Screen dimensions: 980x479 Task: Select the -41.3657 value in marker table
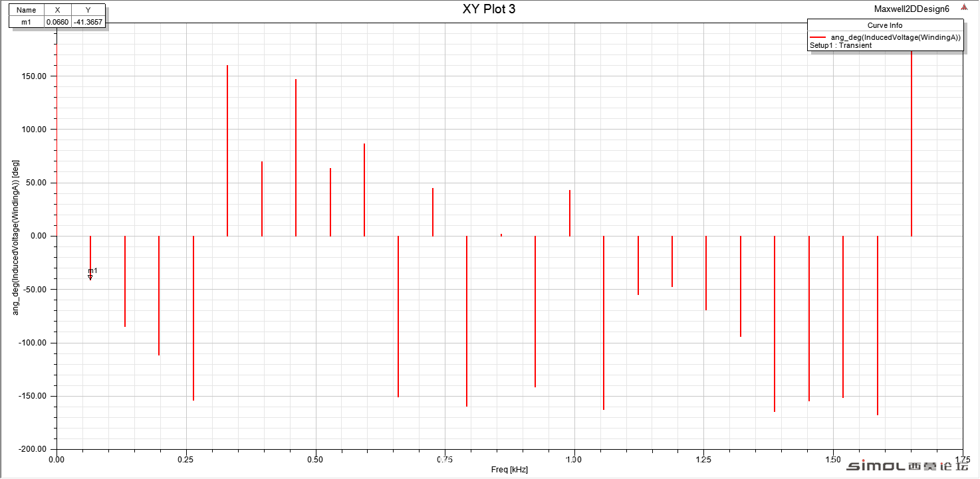click(x=88, y=22)
